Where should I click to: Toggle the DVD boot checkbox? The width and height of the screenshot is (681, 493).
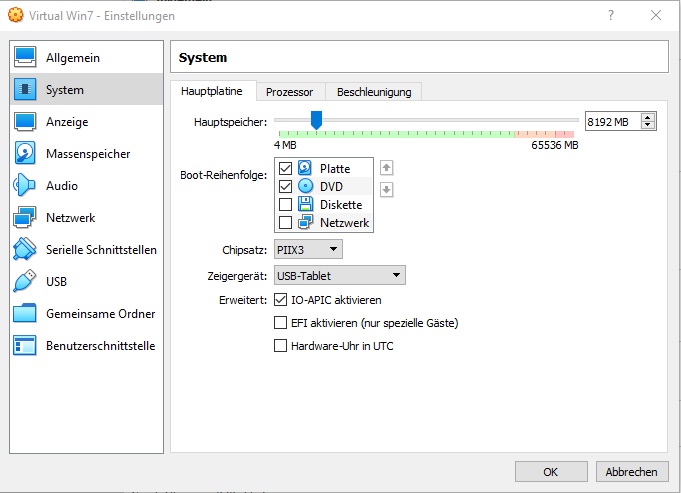click(285, 186)
